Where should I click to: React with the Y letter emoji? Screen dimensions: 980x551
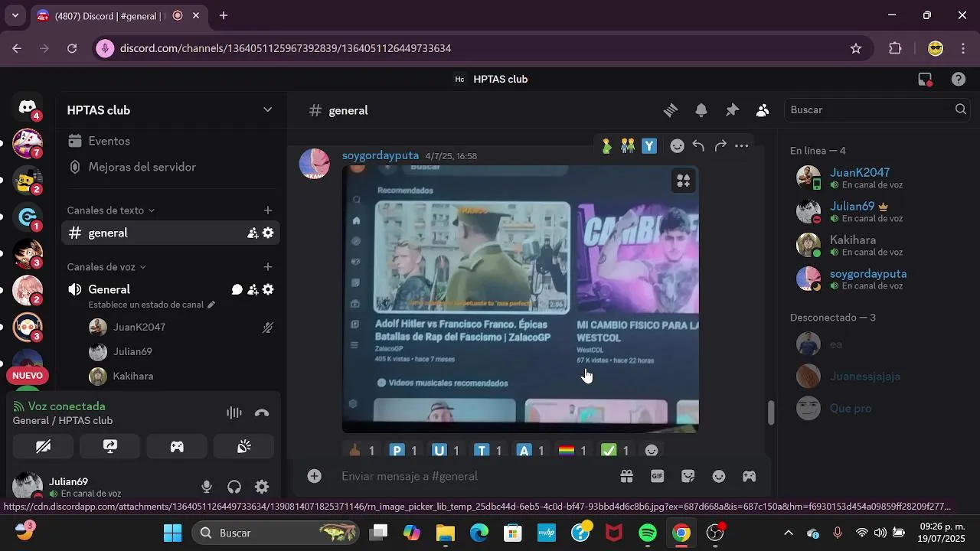click(649, 145)
